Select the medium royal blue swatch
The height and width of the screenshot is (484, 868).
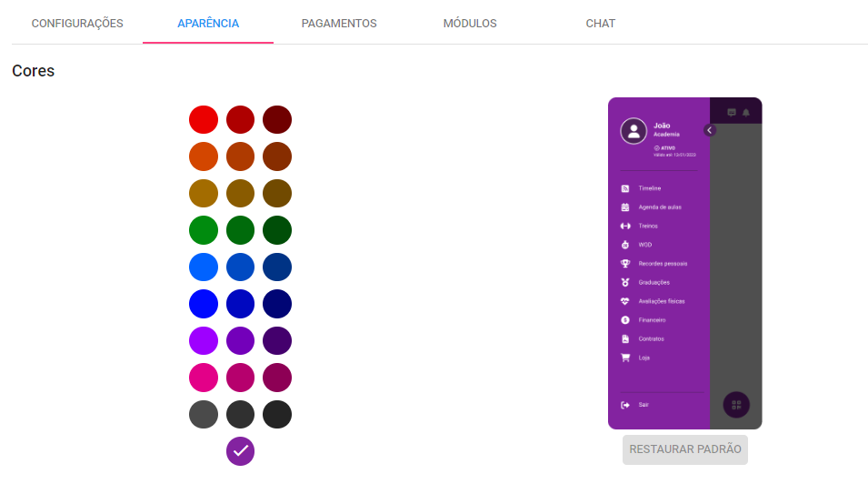pyautogui.click(x=240, y=304)
